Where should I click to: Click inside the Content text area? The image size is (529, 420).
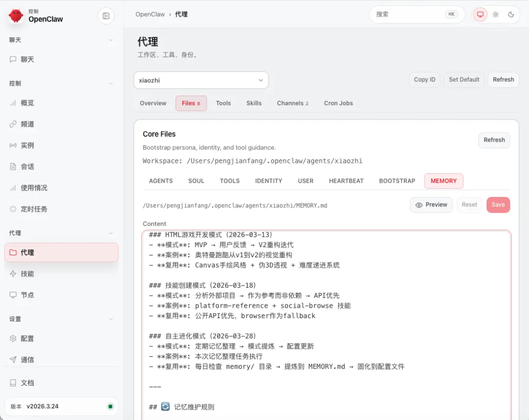tap(327, 325)
